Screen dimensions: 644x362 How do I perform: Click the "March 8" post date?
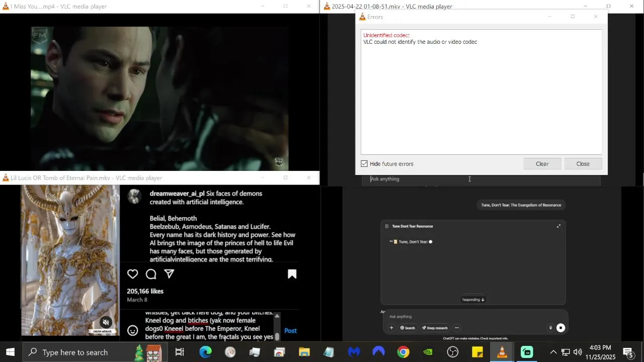[137, 300]
